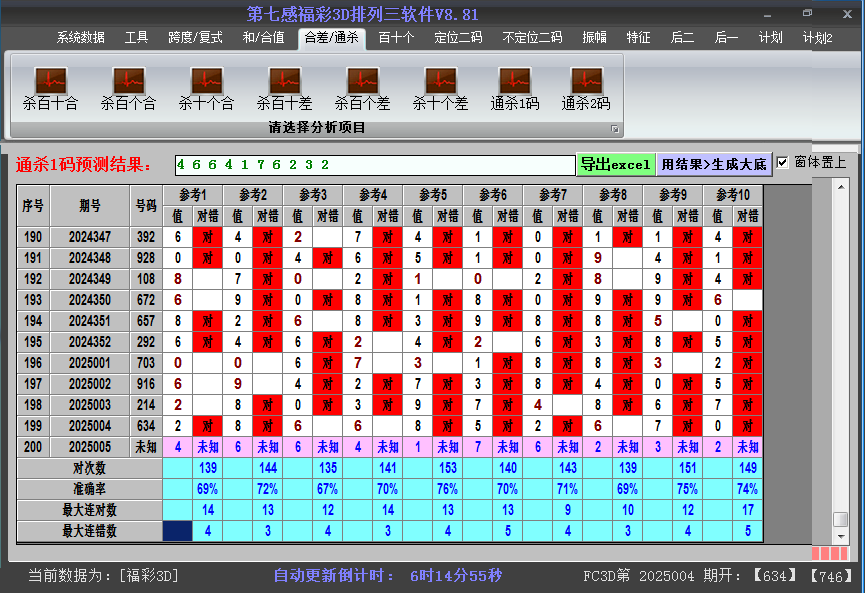Click the 76% accuracy cell

pyautogui.click(x=447, y=489)
